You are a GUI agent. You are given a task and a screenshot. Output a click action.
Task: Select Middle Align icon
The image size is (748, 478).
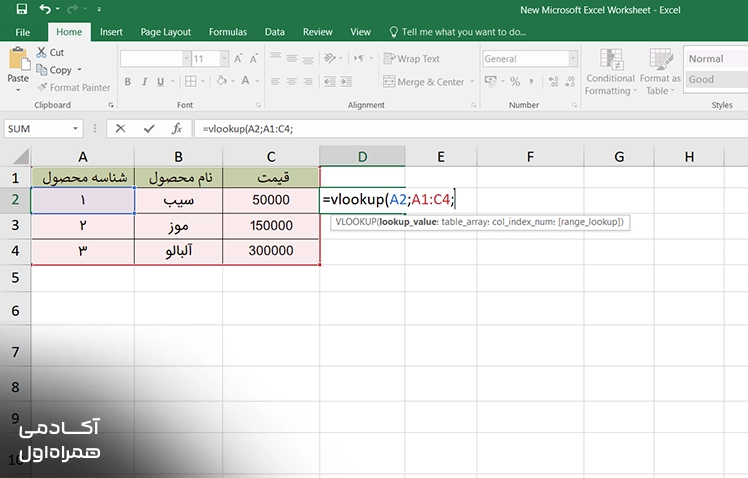click(x=291, y=58)
